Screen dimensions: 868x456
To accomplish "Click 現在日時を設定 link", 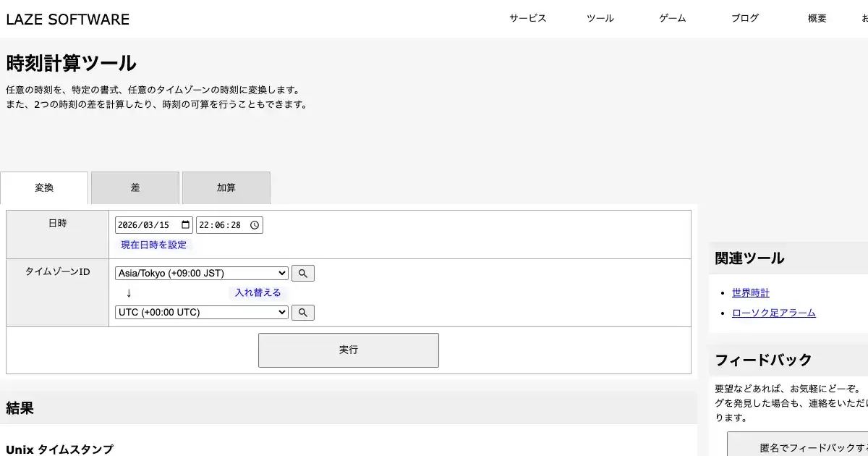I will [153, 245].
